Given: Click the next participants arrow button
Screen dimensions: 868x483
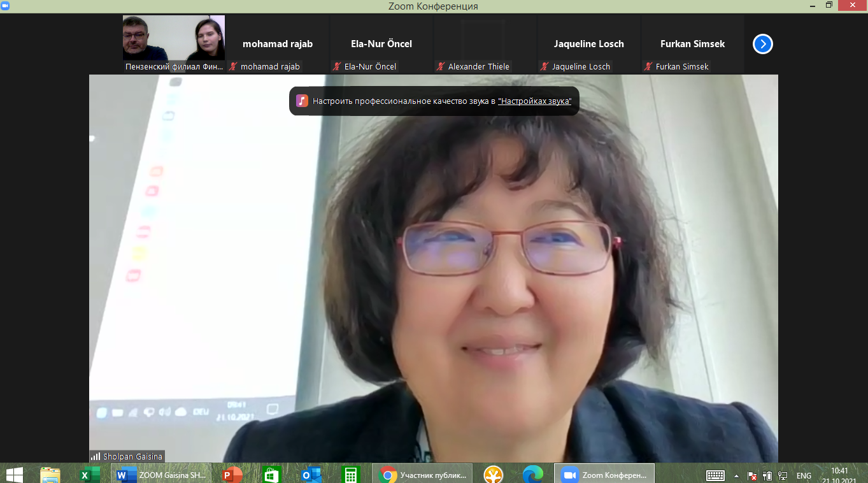Looking at the screenshot, I should (x=762, y=44).
